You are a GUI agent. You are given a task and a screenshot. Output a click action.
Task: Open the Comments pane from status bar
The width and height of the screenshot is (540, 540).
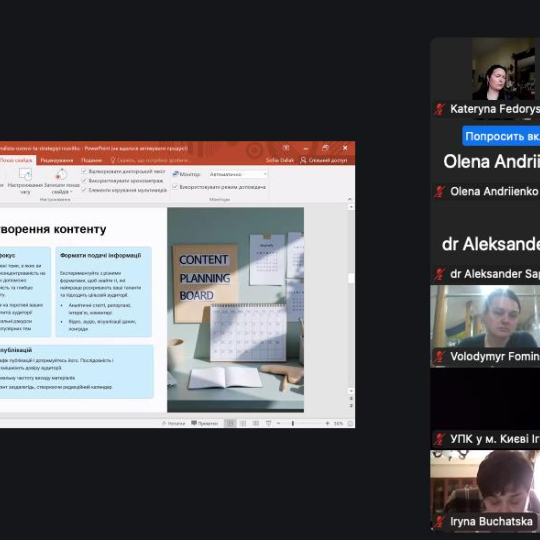pyautogui.click(x=205, y=423)
